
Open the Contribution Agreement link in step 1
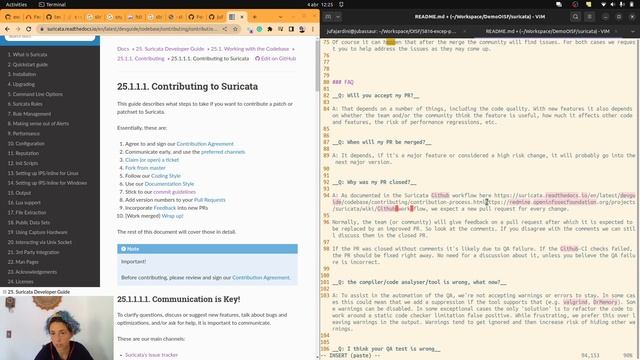click(205, 144)
